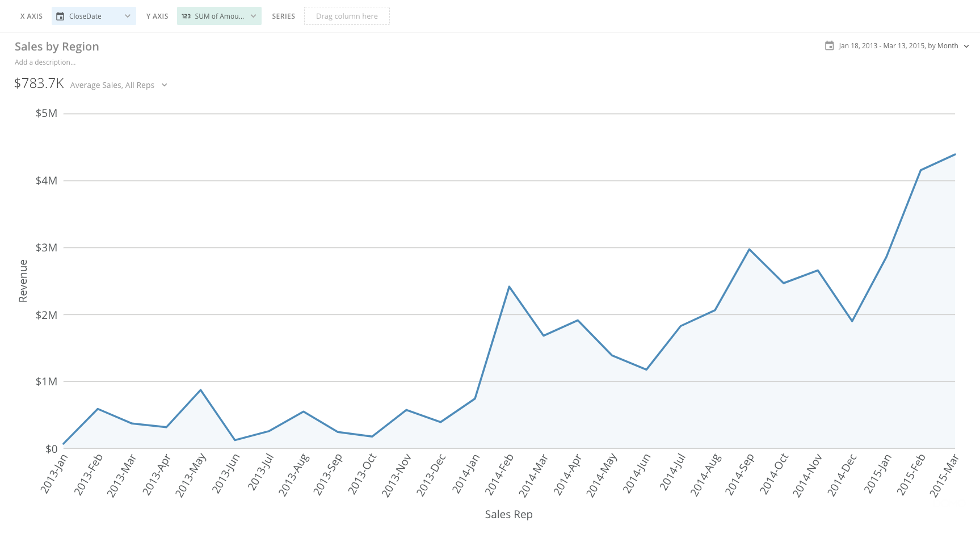Screen dimensions: 980x534
Task: Click Add a description placeholder text
Action: coord(45,62)
